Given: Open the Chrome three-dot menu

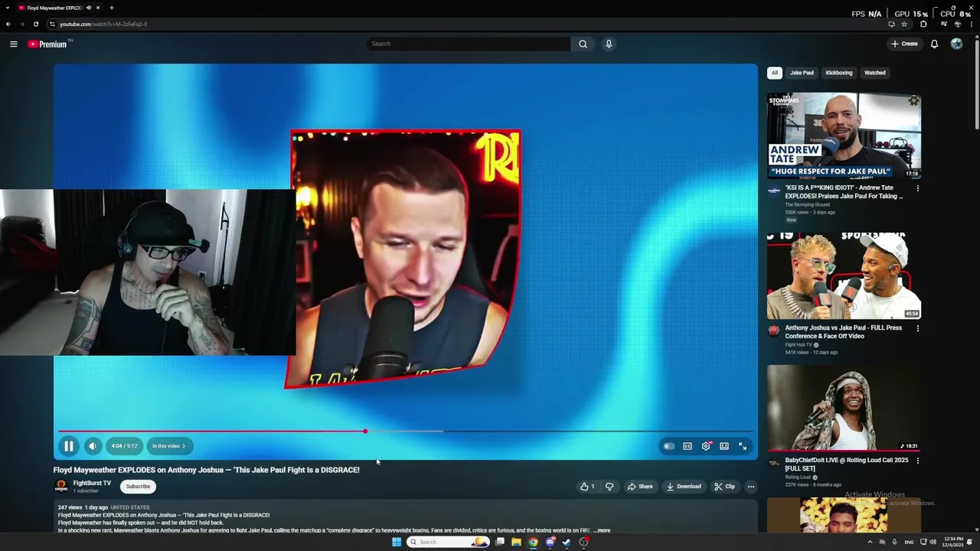Looking at the screenshot, I should click(x=972, y=24).
